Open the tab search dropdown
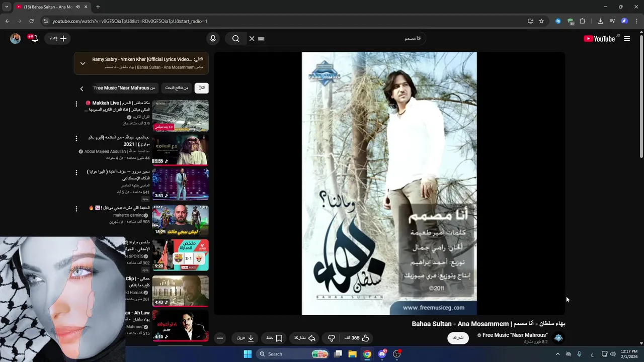This screenshot has width=644, height=362. pos(7,7)
